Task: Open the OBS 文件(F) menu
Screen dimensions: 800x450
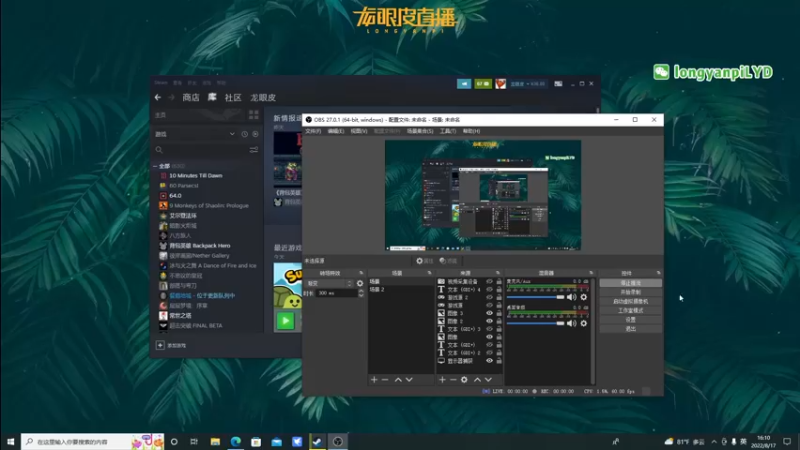Action: click(313, 131)
